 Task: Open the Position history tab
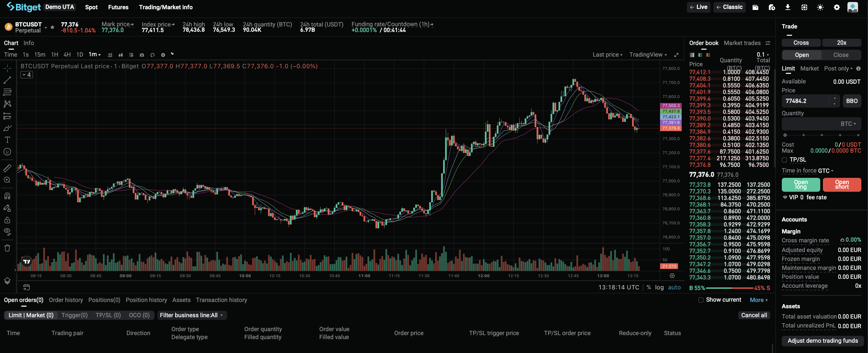pyautogui.click(x=146, y=300)
